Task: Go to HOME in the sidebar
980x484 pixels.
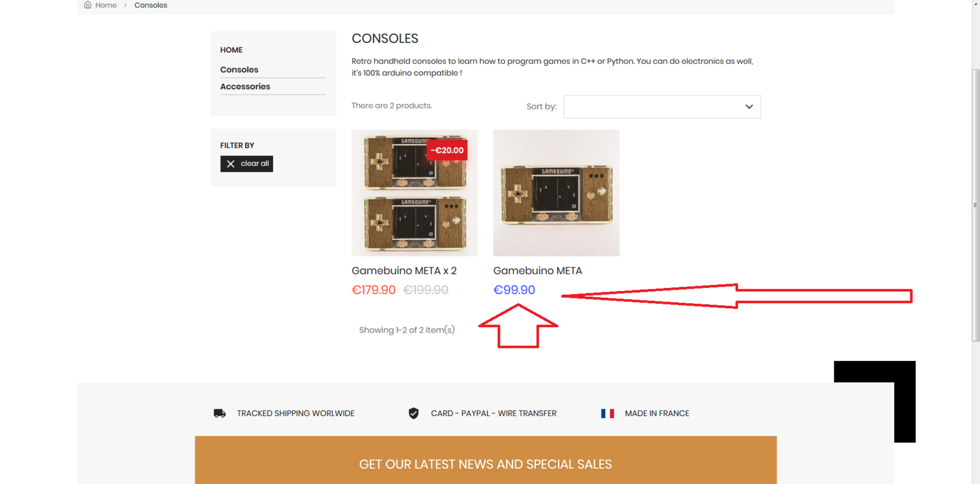Action: [x=232, y=50]
